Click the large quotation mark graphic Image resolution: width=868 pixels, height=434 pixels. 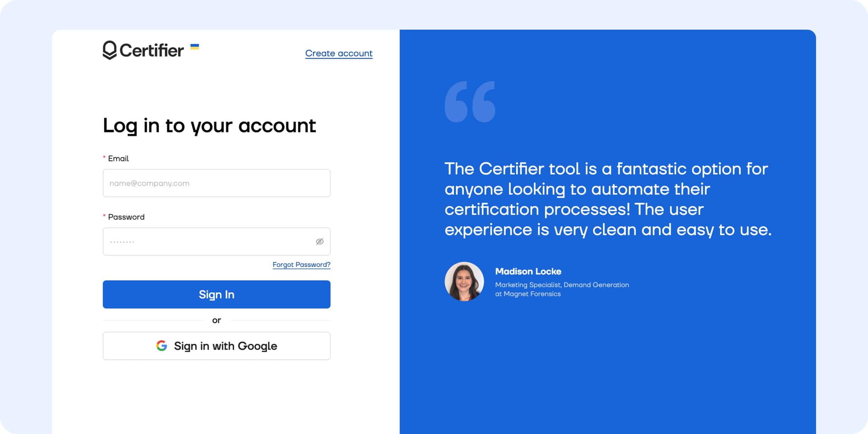pos(470,102)
